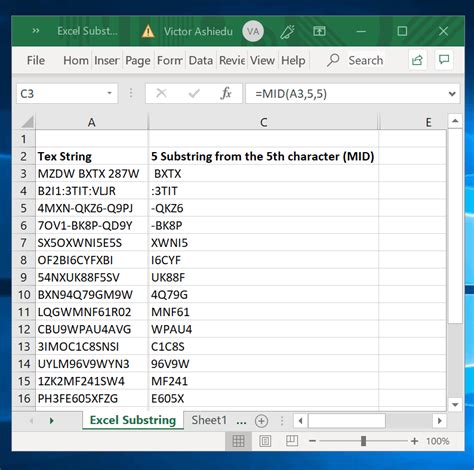Switch to the Insert ribbon tab

[x=107, y=60]
